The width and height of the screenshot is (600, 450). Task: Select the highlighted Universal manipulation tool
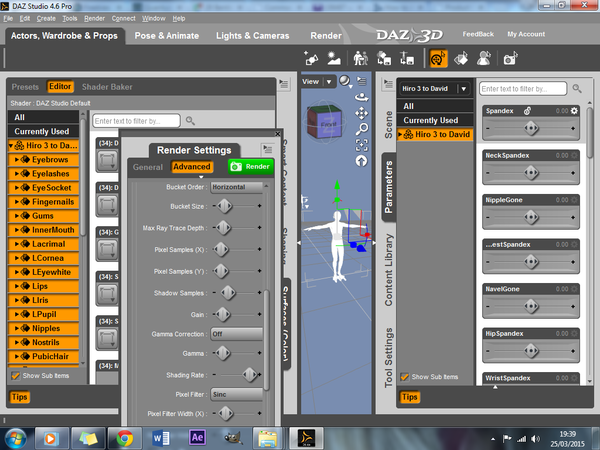pos(438,59)
